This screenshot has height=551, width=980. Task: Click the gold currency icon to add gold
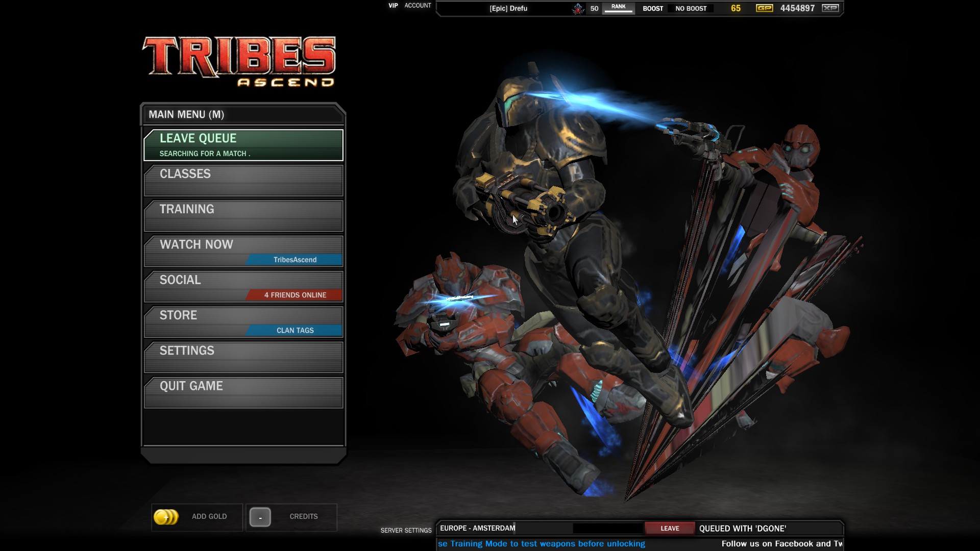click(x=165, y=516)
